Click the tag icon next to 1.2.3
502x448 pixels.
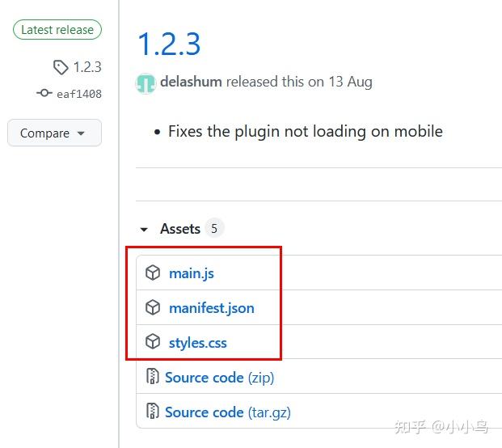(61, 67)
